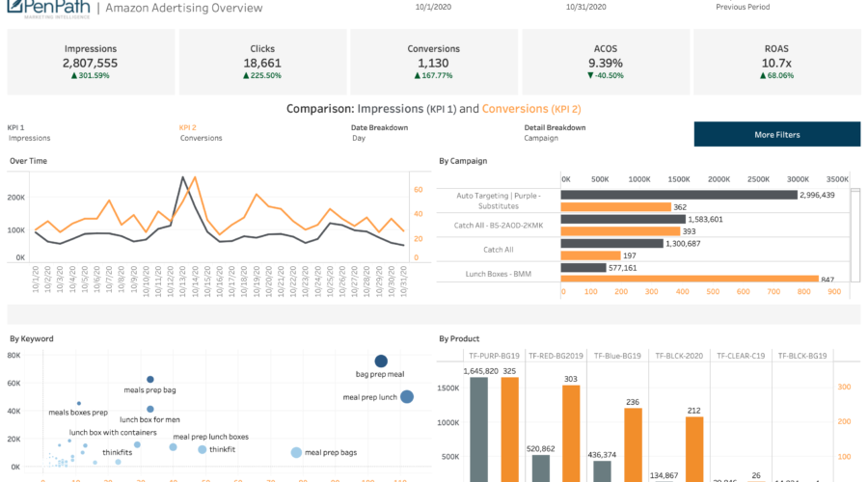Click the meals boxes prep bubble

(79, 403)
